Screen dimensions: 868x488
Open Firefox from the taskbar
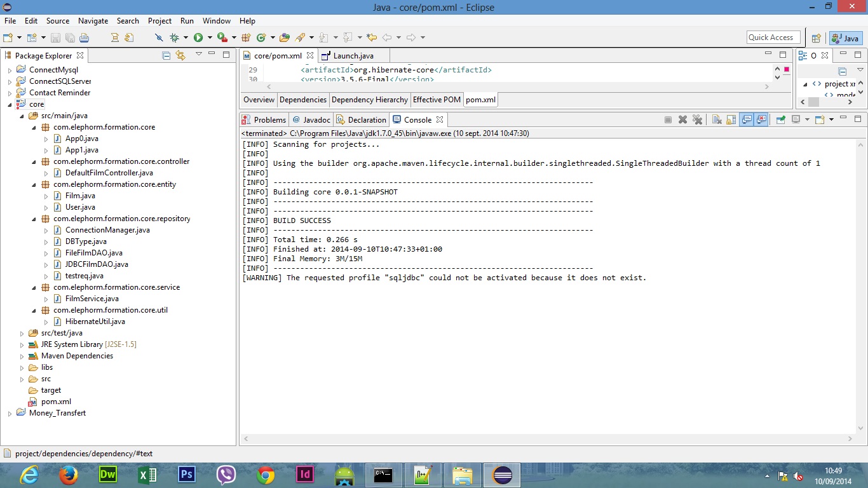(67, 475)
